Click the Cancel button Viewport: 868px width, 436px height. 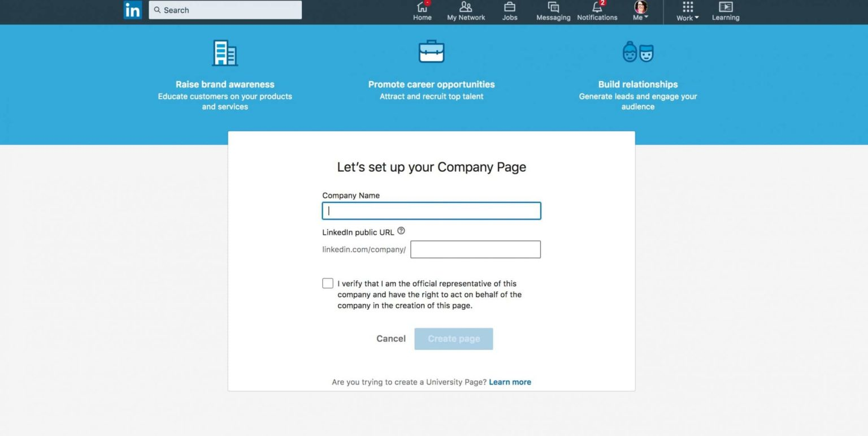pyautogui.click(x=391, y=339)
